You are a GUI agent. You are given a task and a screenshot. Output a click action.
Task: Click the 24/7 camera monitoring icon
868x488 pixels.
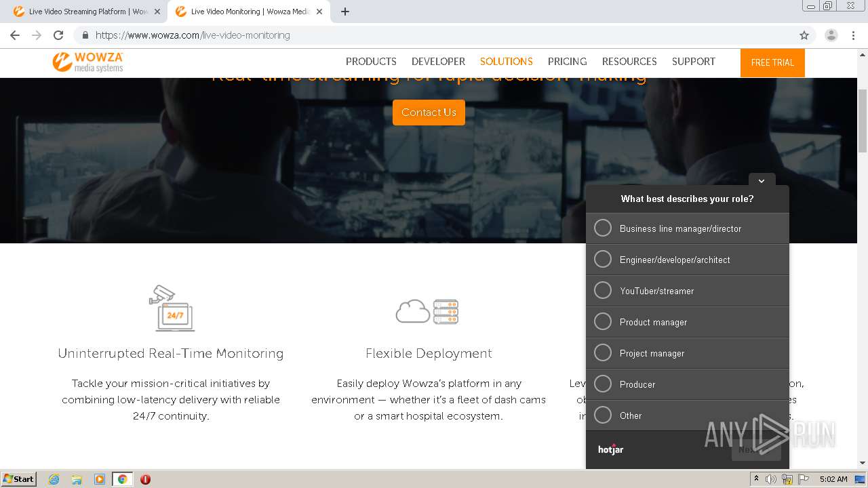pos(172,308)
